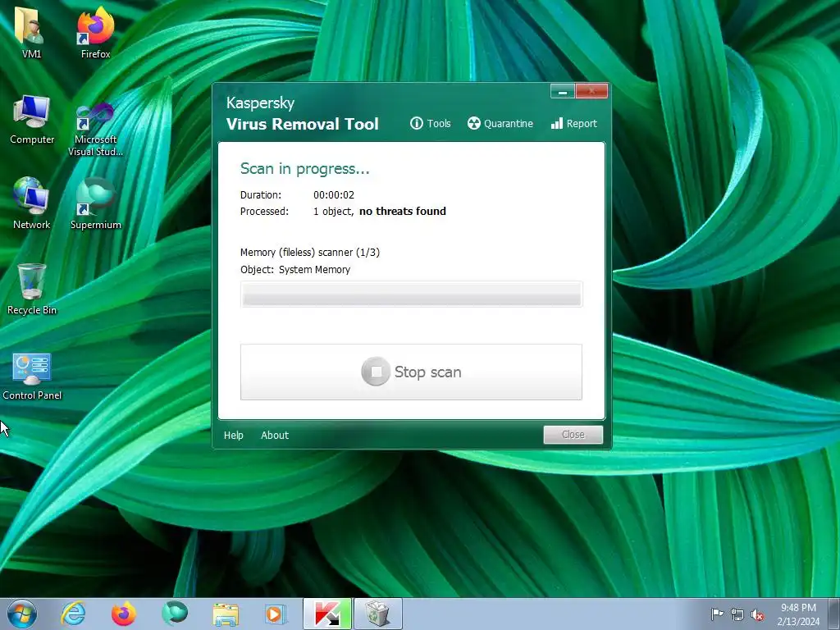Screen dimensions: 840x630
Task: Select the Microsoft Visual Studio shortcut
Action: pos(95,129)
